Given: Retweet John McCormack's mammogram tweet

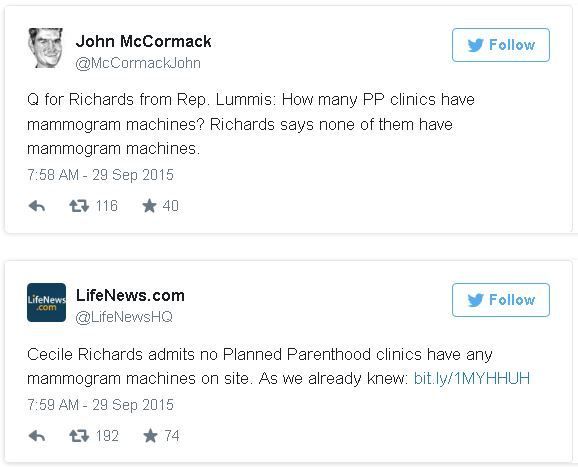Looking at the screenshot, I should [x=79, y=206].
